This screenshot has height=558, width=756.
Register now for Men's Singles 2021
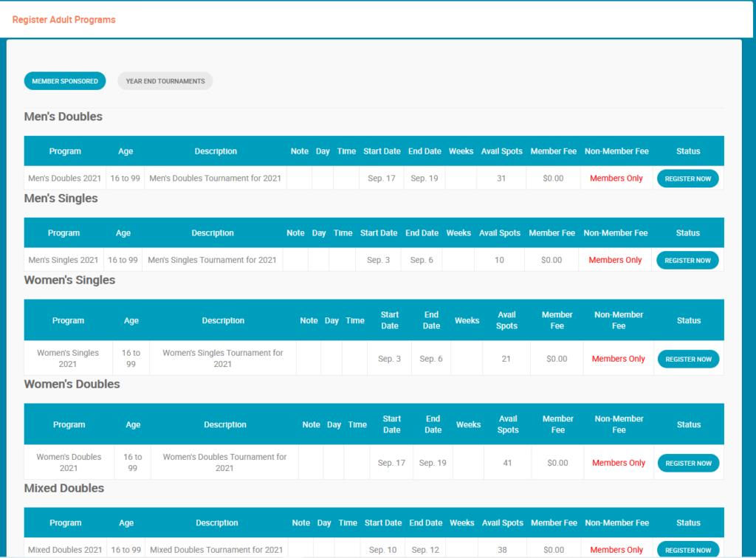[x=687, y=261]
